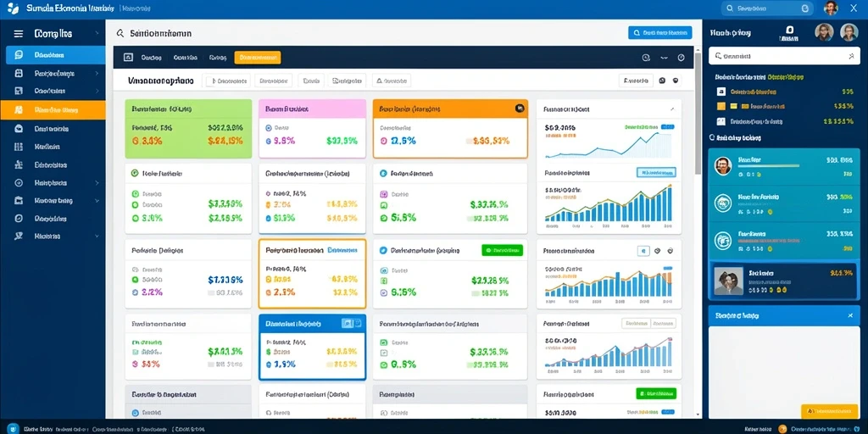Click the round icon inside the top search field
Viewport: 868px width, 434px height.
click(x=805, y=8)
